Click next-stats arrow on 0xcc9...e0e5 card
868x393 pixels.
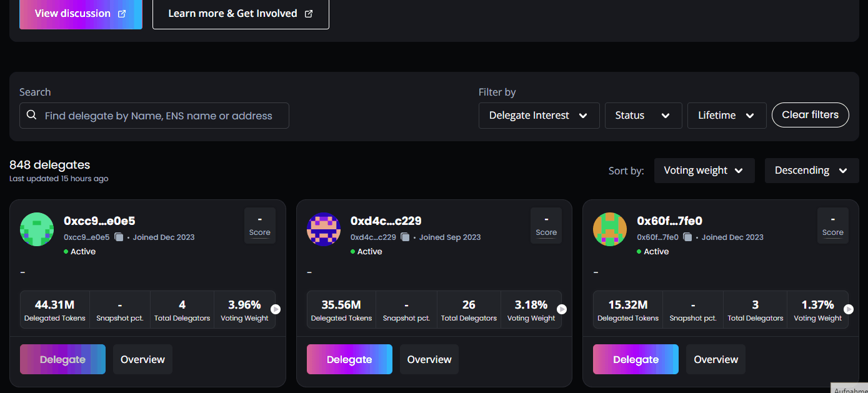tap(276, 309)
